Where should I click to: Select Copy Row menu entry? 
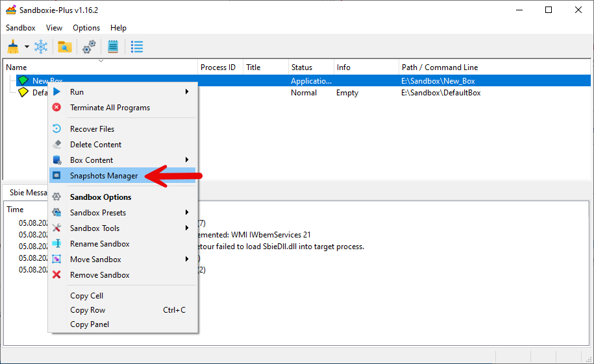(x=122, y=310)
